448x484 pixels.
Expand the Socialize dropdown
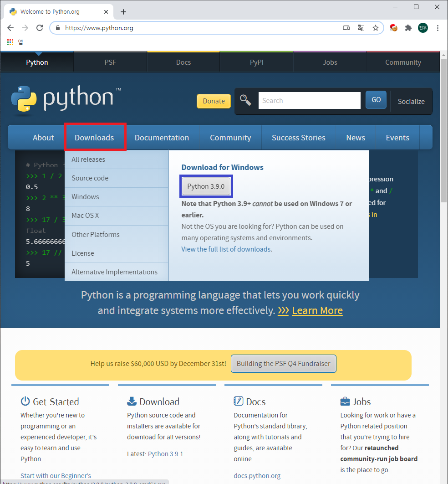coord(411,102)
